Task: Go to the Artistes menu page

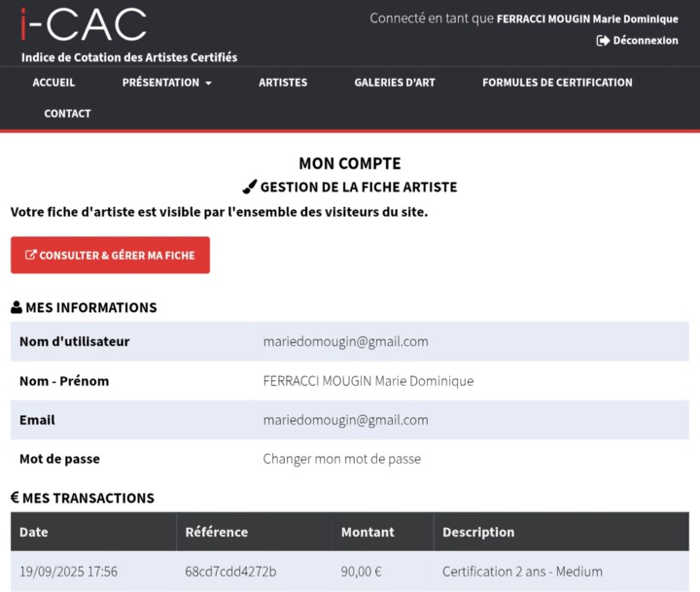Action: [283, 83]
